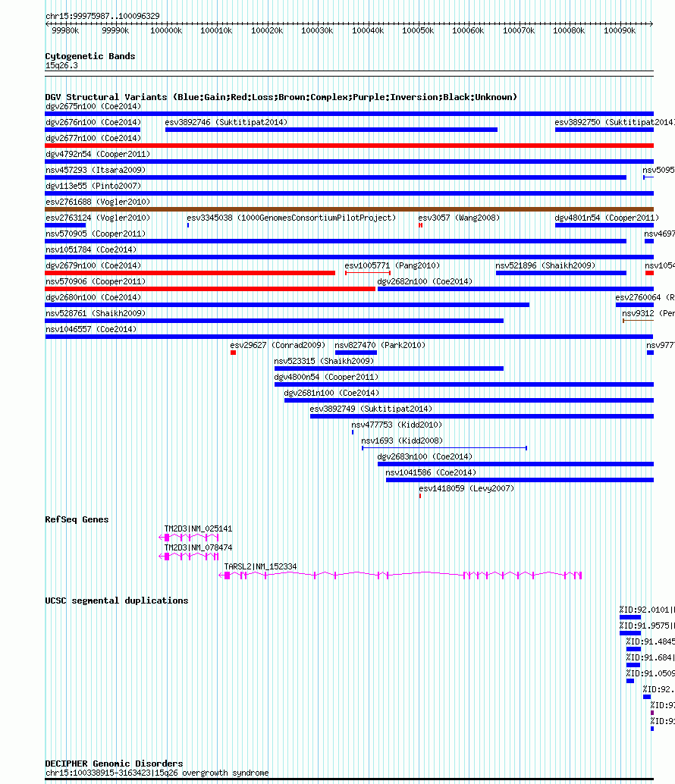Click %ID:92.0101 segmental duplication label

[646, 610]
